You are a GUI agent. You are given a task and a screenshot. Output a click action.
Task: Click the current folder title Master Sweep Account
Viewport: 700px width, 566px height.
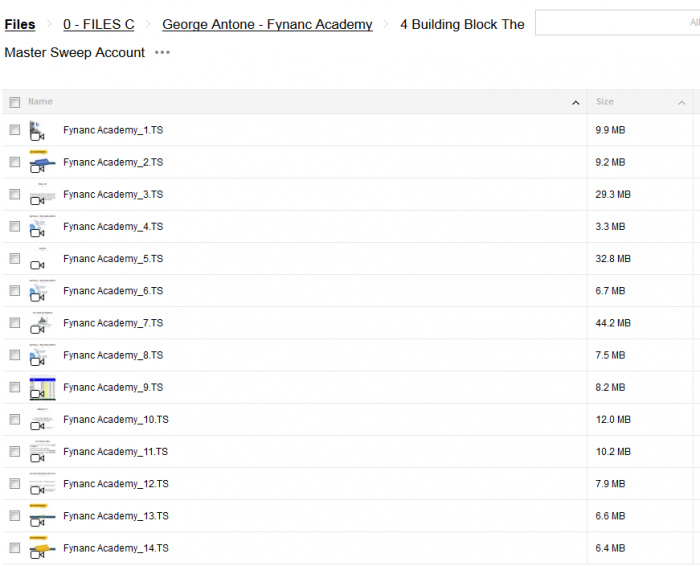point(75,52)
